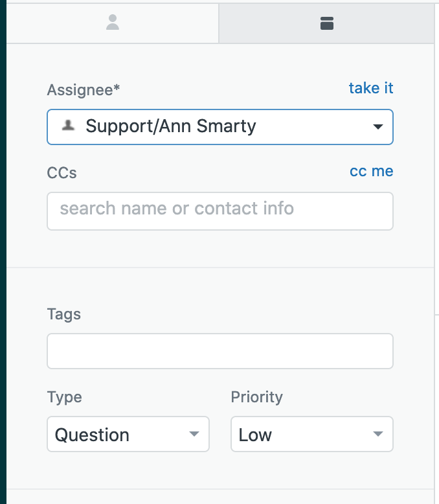The height and width of the screenshot is (504, 439).
Task: Expand the Priority dropdown arrow
Action: tap(378, 434)
